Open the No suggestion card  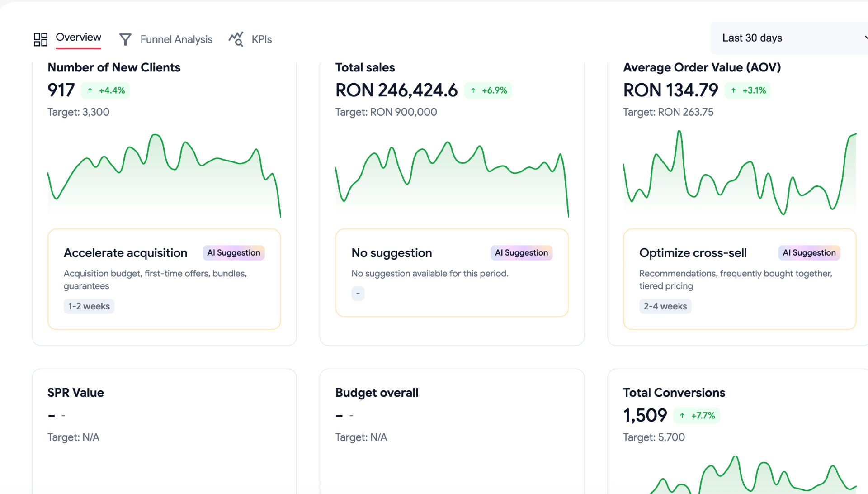452,273
